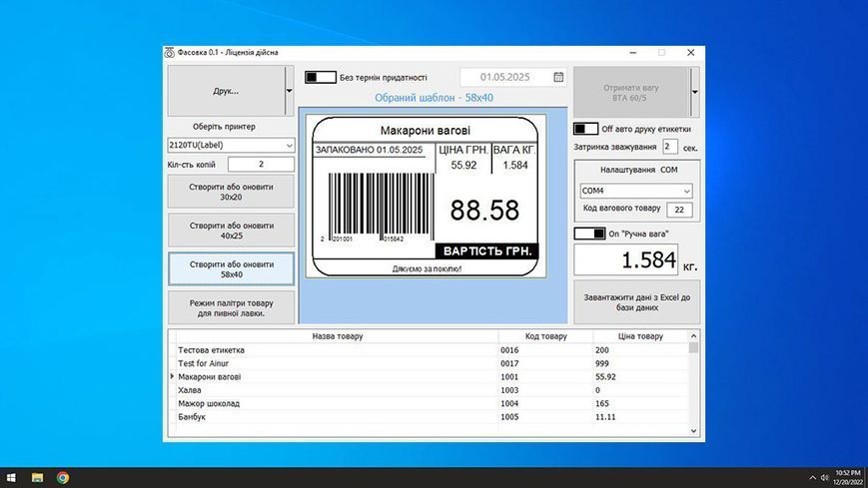This screenshot has height=488, width=868.
Task: Click 'Завантажити дані з Excel' button
Action: coord(636,302)
